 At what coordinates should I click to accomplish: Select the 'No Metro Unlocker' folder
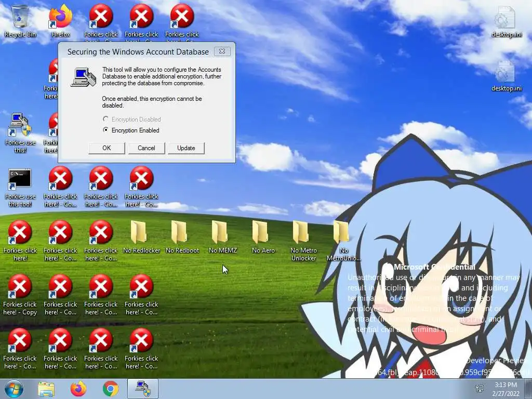303,240
